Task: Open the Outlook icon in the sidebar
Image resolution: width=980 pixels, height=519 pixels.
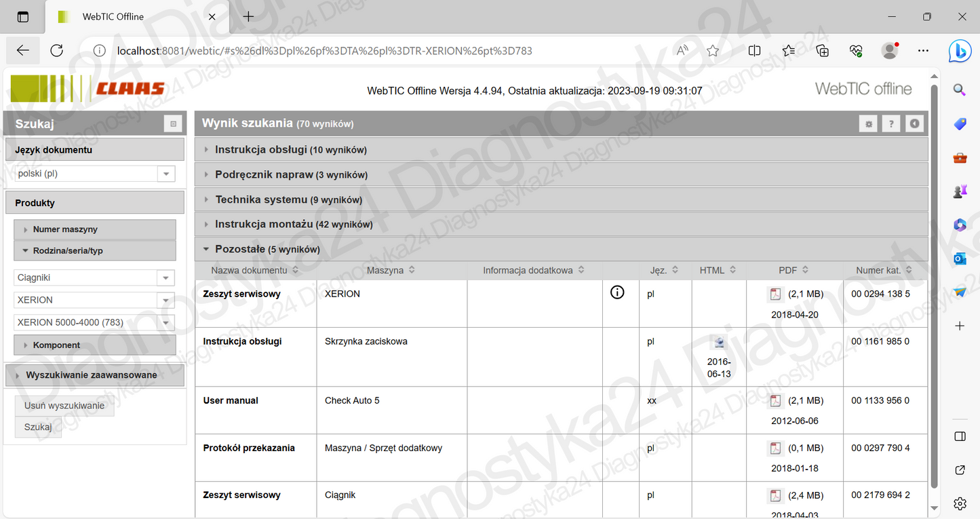Action: click(960, 258)
